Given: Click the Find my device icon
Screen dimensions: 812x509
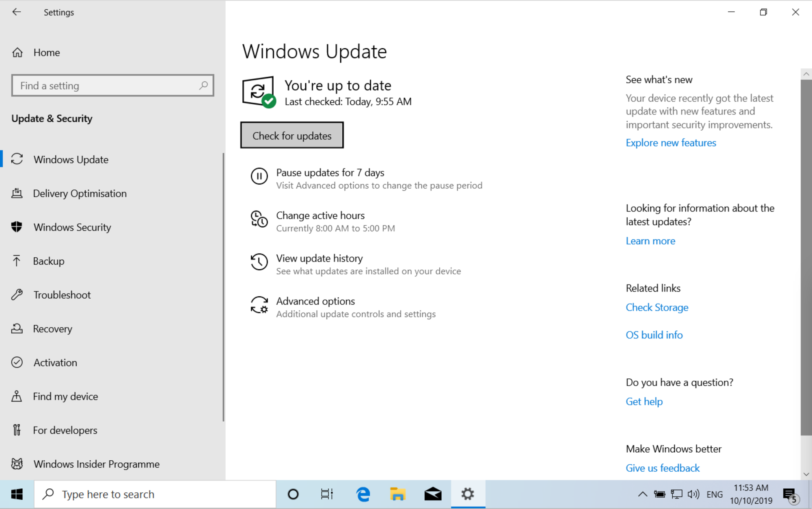Looking at the screenshot, I should point(17,396).
